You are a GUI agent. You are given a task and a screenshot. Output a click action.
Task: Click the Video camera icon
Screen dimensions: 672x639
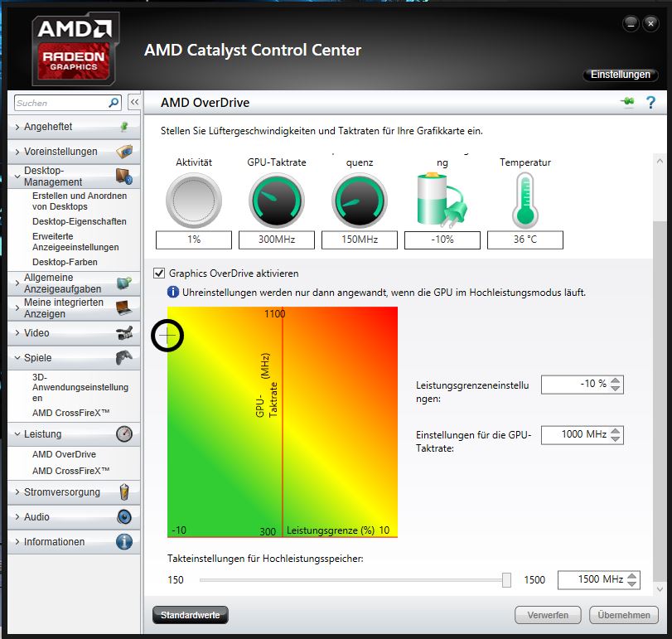(x=124, y=332)
